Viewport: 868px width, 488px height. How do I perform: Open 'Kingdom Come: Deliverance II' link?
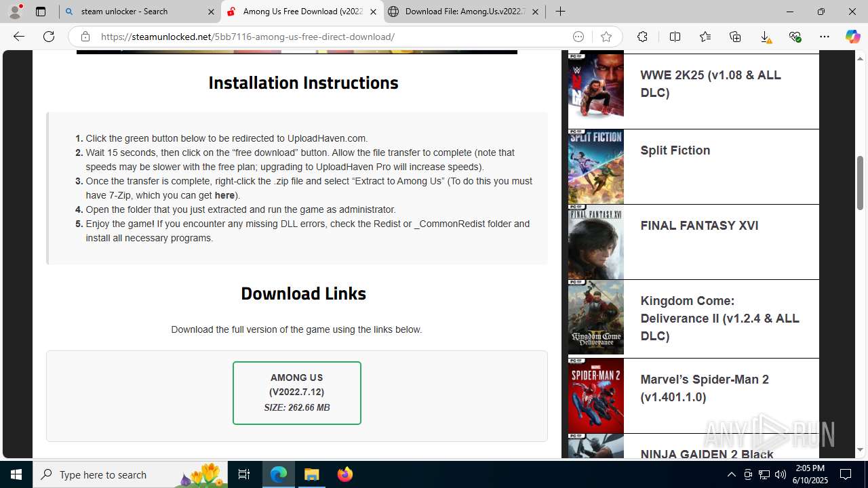point(719,319)
